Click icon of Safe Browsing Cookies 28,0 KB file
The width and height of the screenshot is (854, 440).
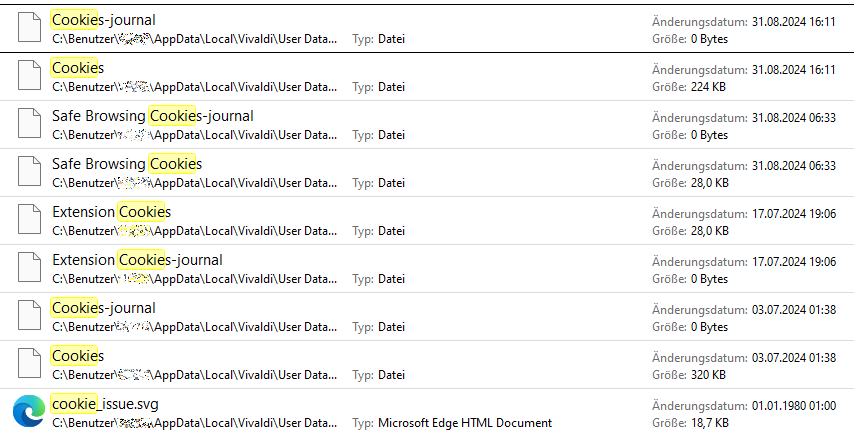(x=29, y=171)
